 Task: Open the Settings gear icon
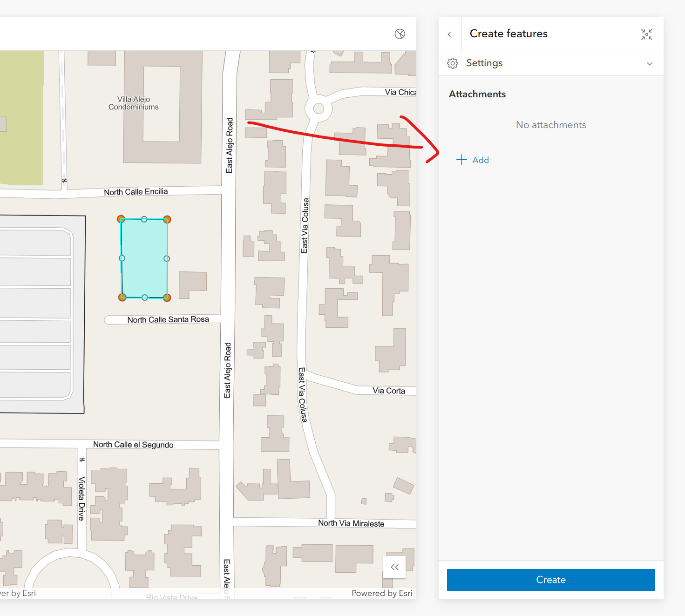point(453,63)
